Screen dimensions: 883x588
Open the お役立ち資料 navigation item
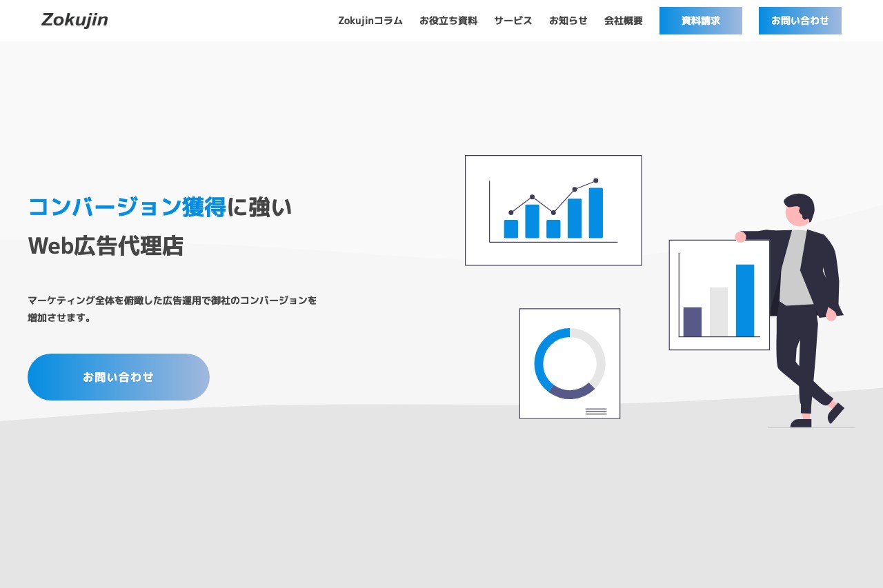[448, 21]
